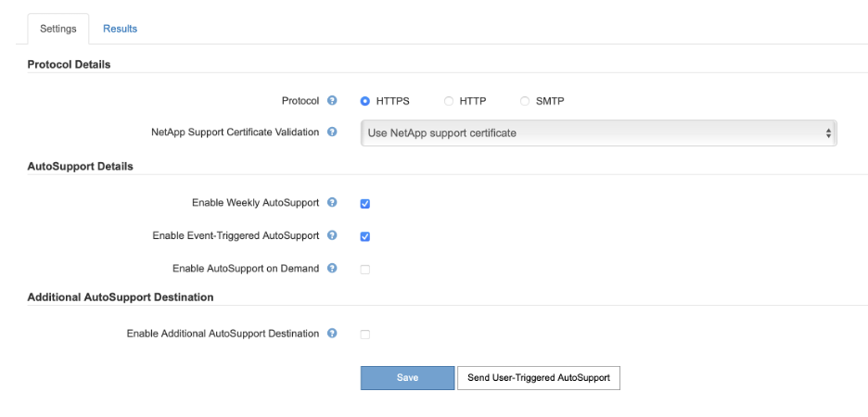Click help icon next to Protocol label
Screen dimensions: 868x417
click(332, 101)
